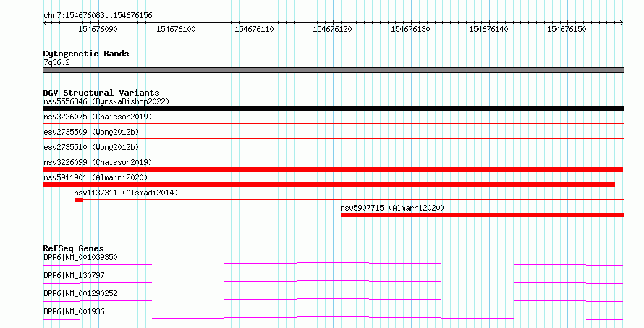
Task: Click the 7q36.2 band label
Action: 56,62
